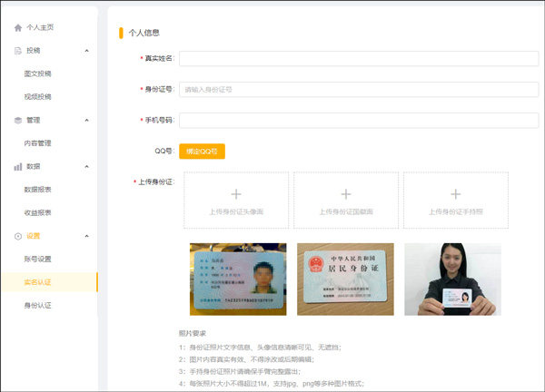Open 图文投稿 in the sidebar
The width and height of the screenshot is (545, 392).
pyautogui.click(x=38, y=73)
